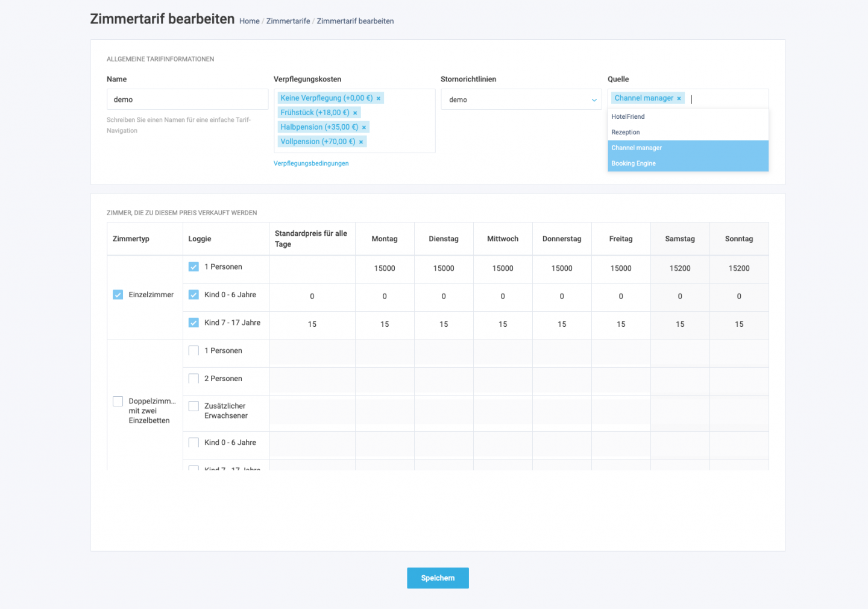Edit Standardpreis 15 for Kind 7 - 17 Jahre
The width and height of the screenshot is (868, 609).
point(312,324)
